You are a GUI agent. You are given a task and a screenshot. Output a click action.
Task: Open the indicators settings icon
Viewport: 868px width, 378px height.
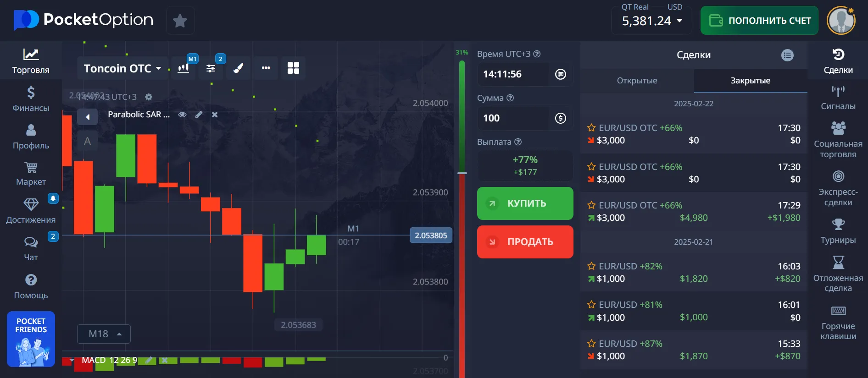pos(211,68)
